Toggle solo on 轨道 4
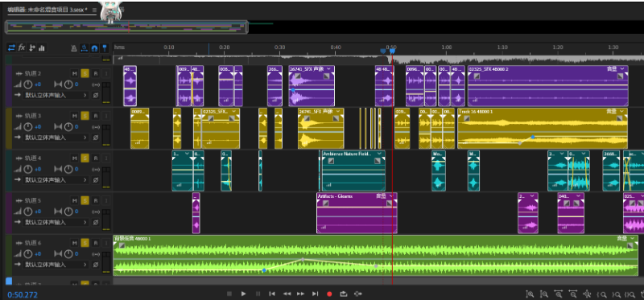This screenshot has width=644, height=300. [x=85, y=158]
